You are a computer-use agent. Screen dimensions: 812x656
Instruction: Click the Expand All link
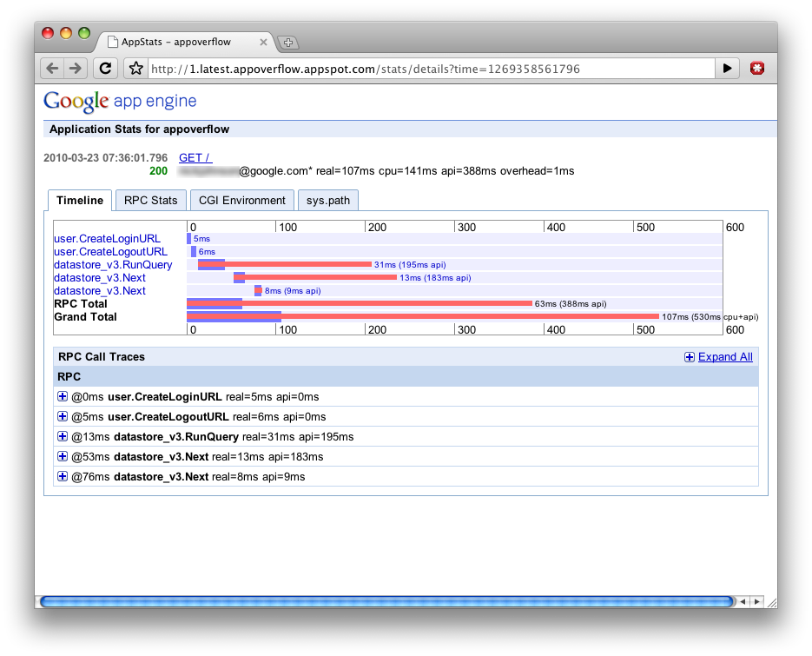724,357
